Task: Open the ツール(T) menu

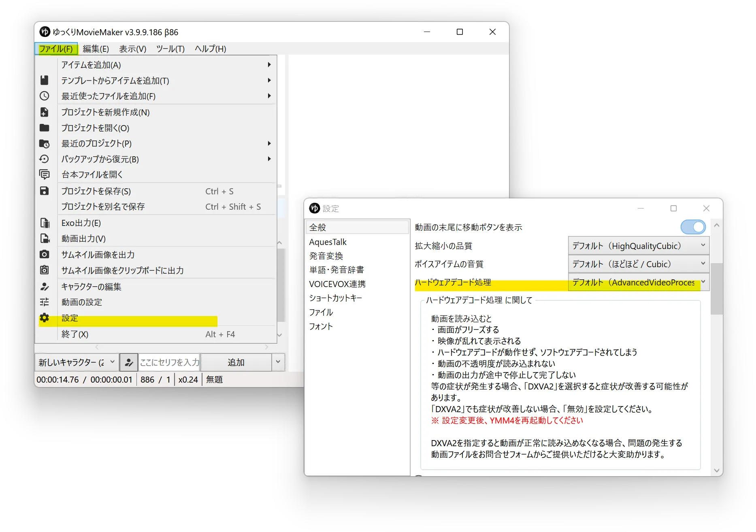Action: point(170,49)
